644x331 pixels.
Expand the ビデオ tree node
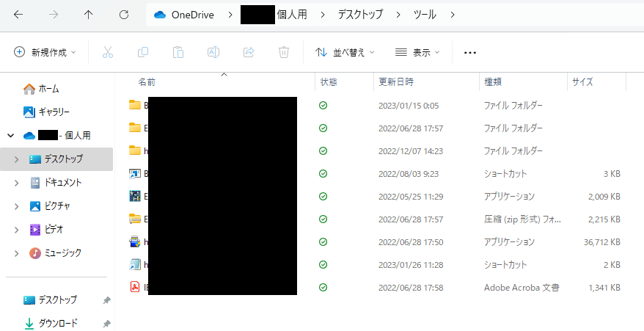click(x=16, y=230)
